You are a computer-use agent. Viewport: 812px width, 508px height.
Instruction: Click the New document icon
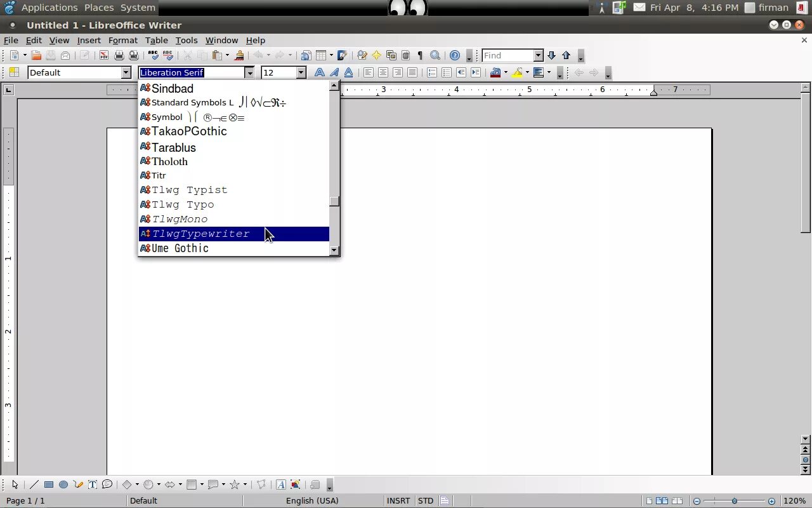click(x=14, y=55)
